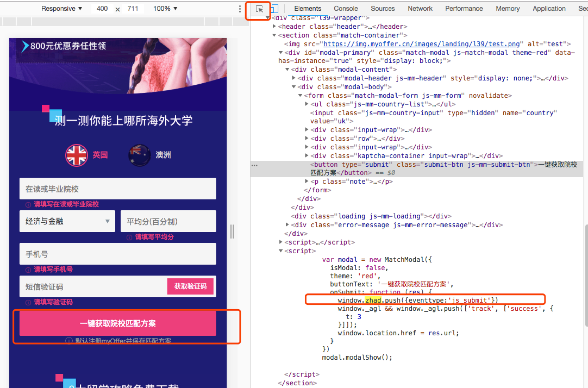Click the viewport resize handle bar
This screenshot has width=588, height=388.
(232, 231)
